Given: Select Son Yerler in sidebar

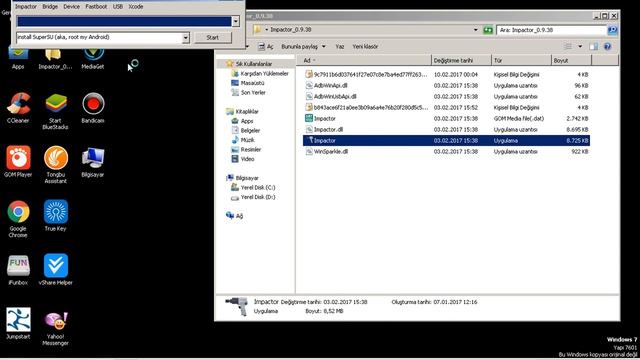Looking at the screenshot, I should 253,93.
